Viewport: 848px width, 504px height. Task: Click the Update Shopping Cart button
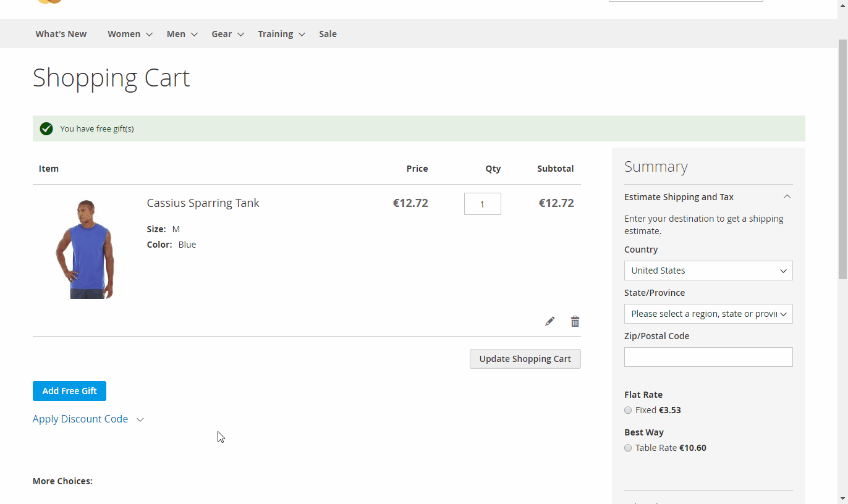pos(525,359)
